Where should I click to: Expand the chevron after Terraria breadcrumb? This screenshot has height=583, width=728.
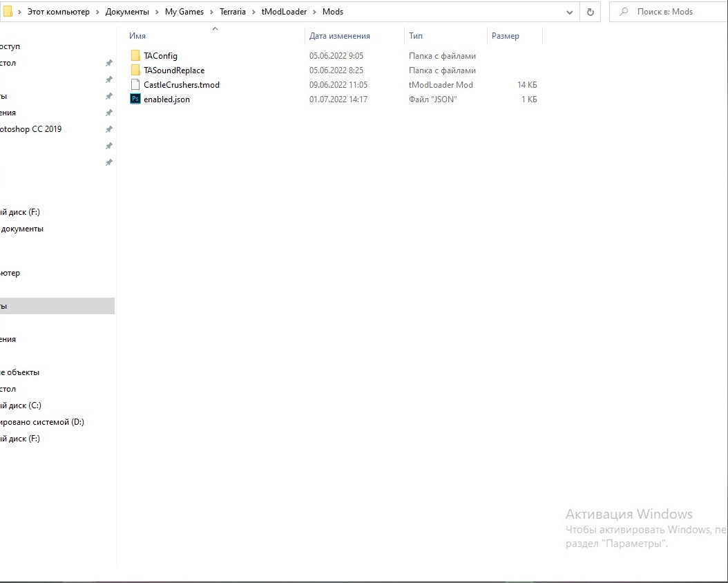point(253,12)
